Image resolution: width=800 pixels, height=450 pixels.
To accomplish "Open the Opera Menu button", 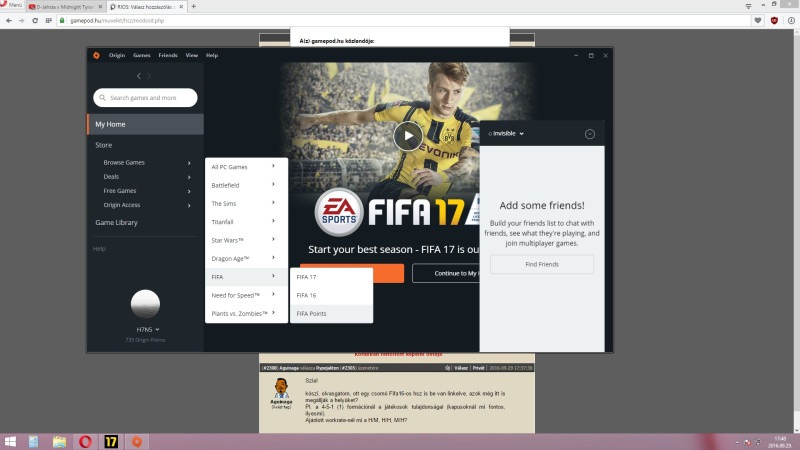I will click(x=12, y=5).
